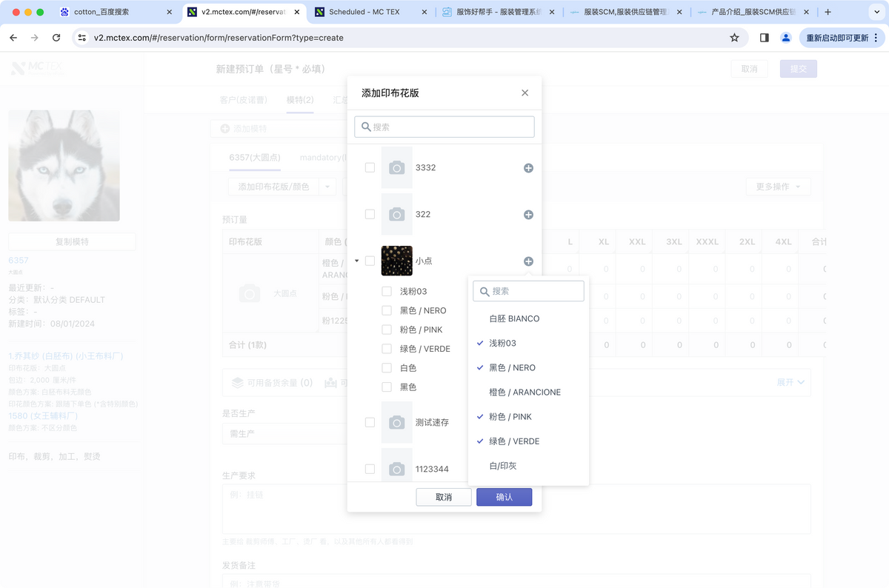Tick the 绿色 / VERDE checkbox under 小点

387,349
